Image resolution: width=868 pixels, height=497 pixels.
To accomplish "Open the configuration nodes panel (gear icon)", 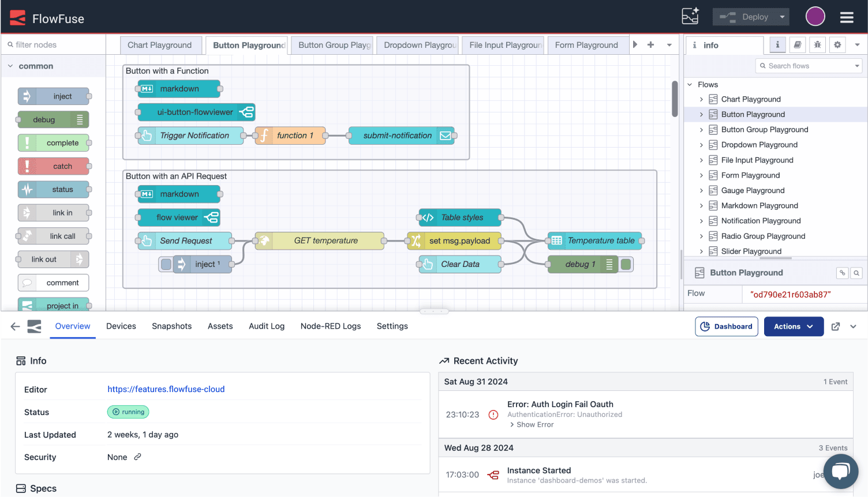I will point(837,44).
